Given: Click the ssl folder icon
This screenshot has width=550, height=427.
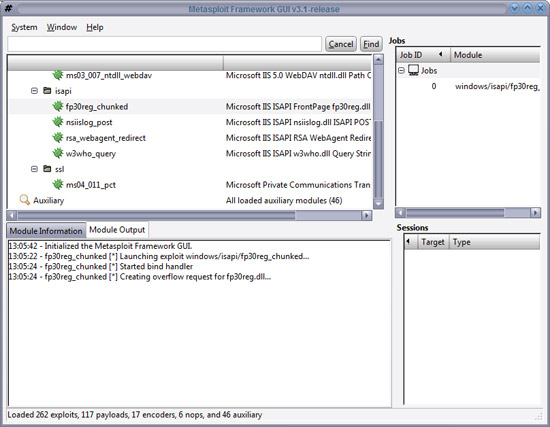Looking at the screenshot, I should point(47,169).
